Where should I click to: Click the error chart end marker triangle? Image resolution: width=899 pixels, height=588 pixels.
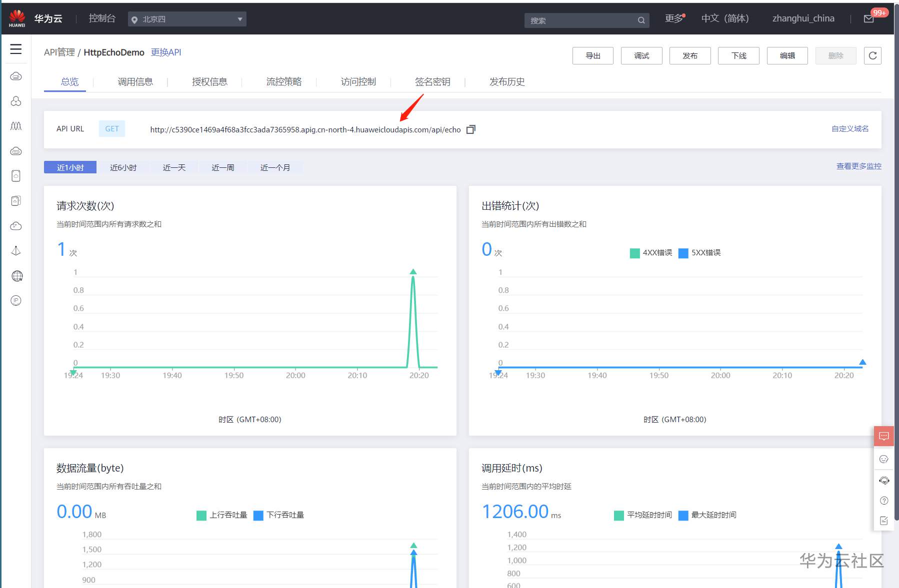point(862,362)
